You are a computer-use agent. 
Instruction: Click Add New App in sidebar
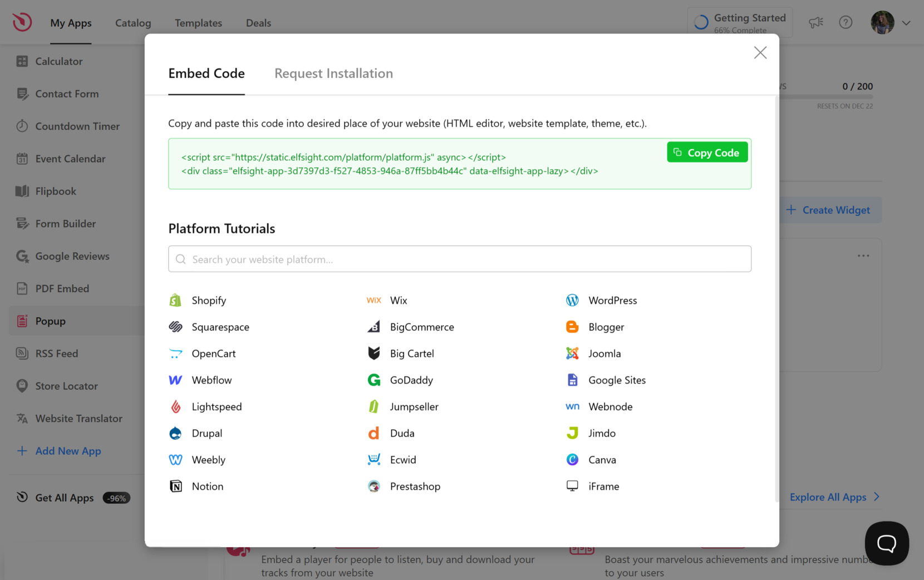coord(67,451)
